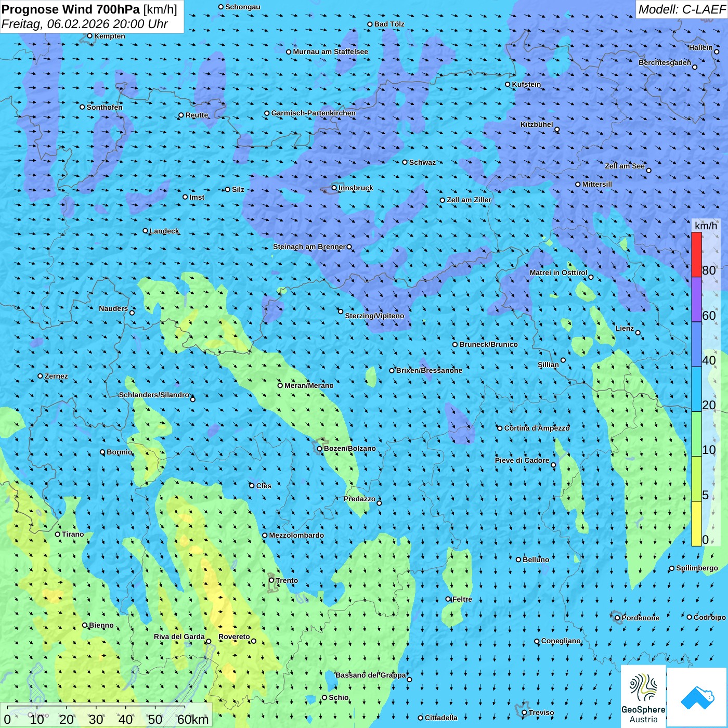Pick the Lienz location dot
The image size is (728, 728).
coord(638,333)
